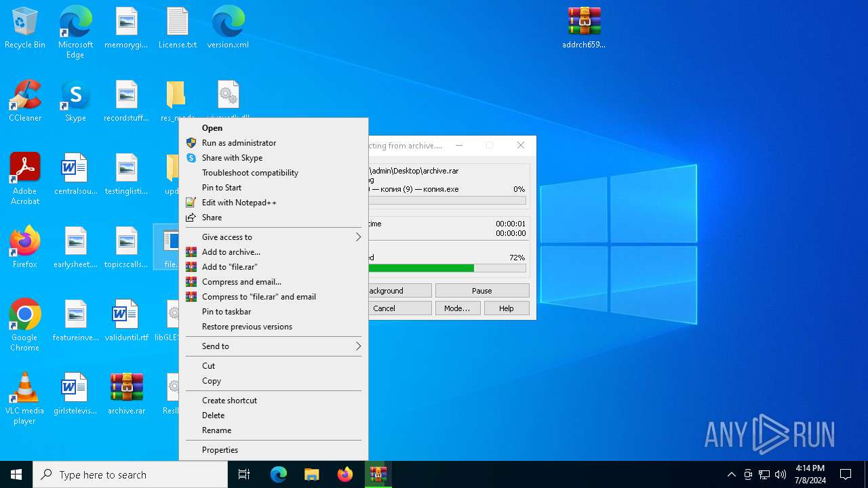The width and height of the screenshot is (868, 488).
Task: Open Firefox from the taskbar
Action: coord(345,474)
